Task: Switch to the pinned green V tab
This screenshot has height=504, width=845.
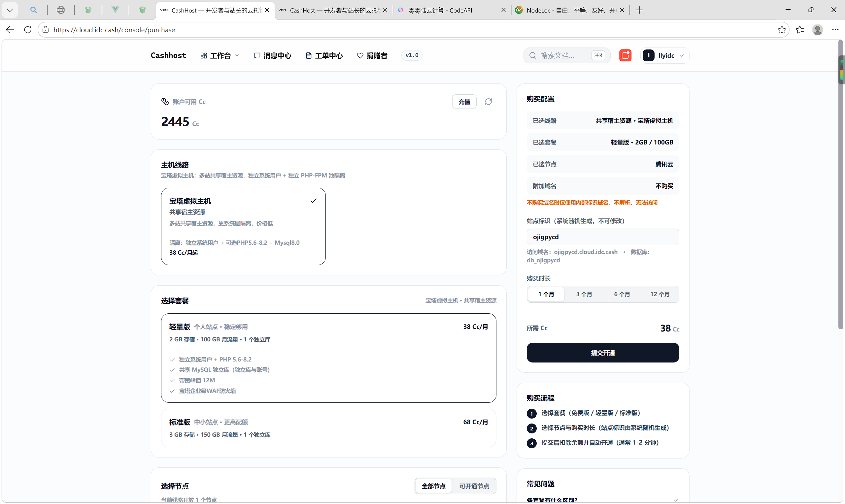Action: tap(115, 10)
